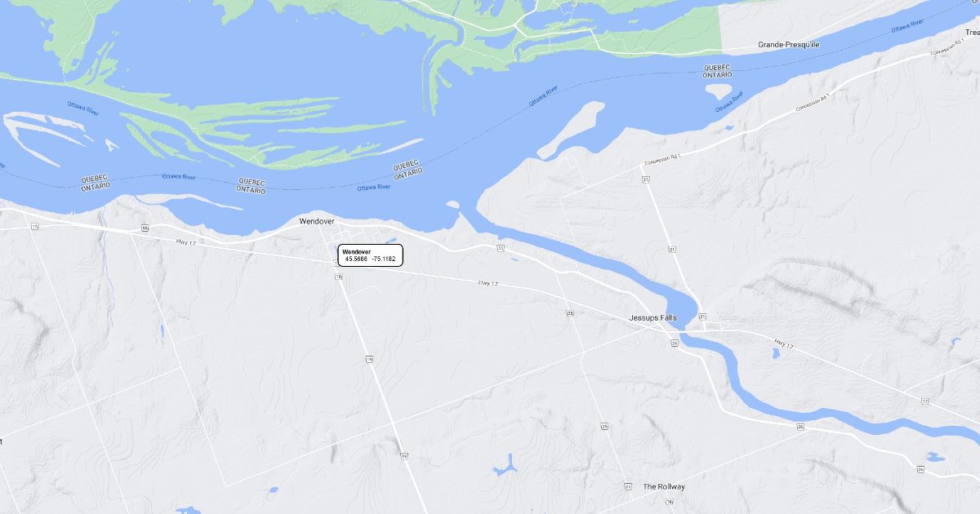Click the route 16 shield below The Rollway
Image resolution: width=980 pixels, height=514 pixels.
(670, 502)
